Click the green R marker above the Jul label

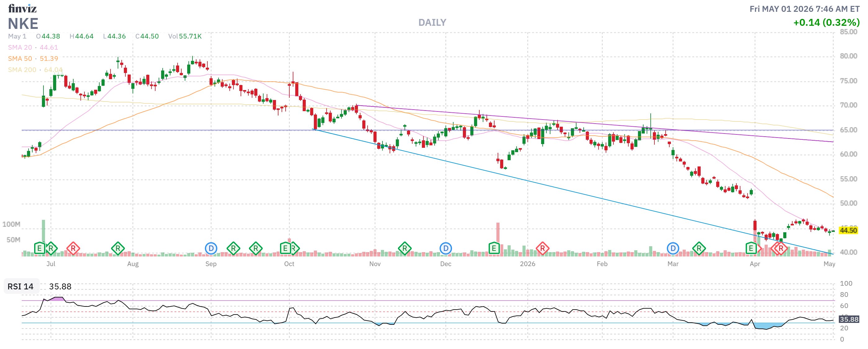tap(51, 249)
